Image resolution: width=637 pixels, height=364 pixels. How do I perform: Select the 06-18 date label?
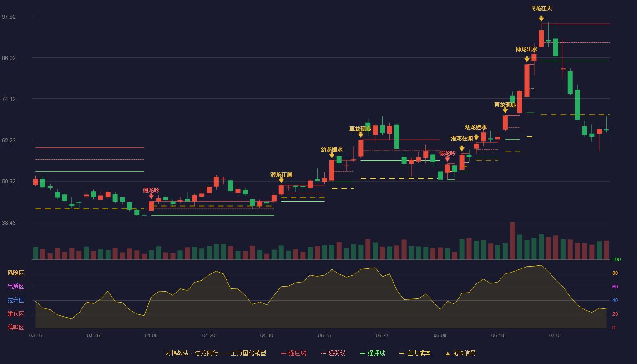click(x=498, y=335)
